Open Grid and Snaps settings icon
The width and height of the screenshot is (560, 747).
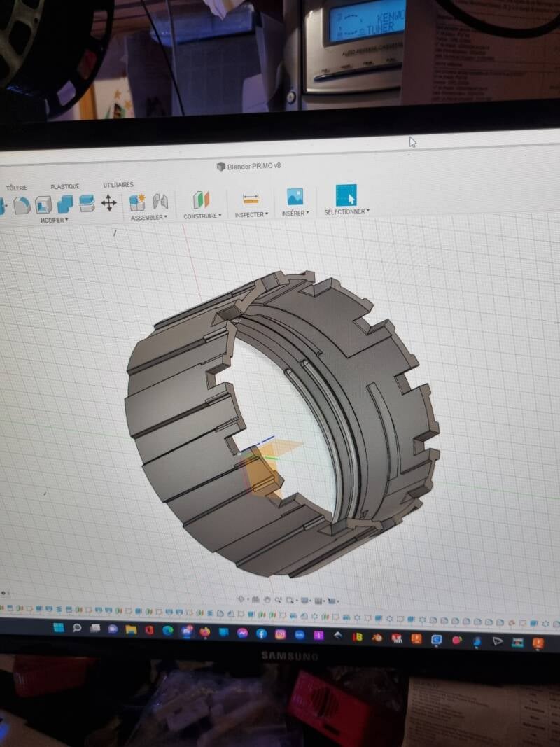pyautogui.click(x=319, y=601)
